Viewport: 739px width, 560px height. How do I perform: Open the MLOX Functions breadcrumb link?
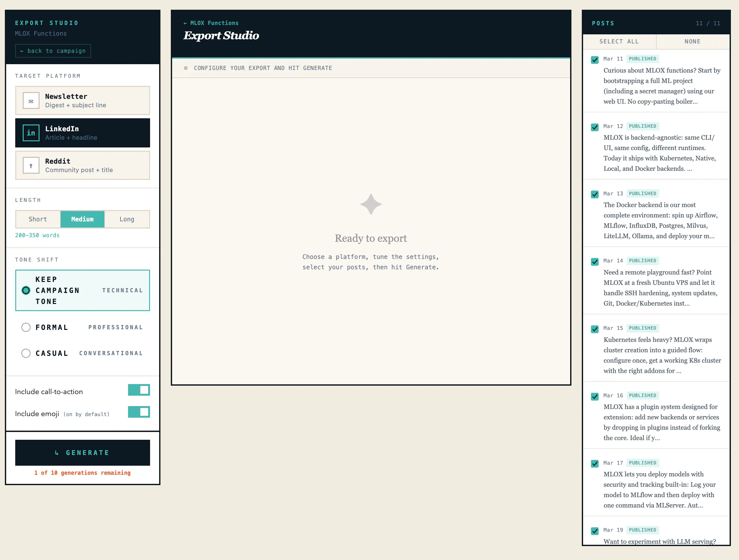[211, 23]
